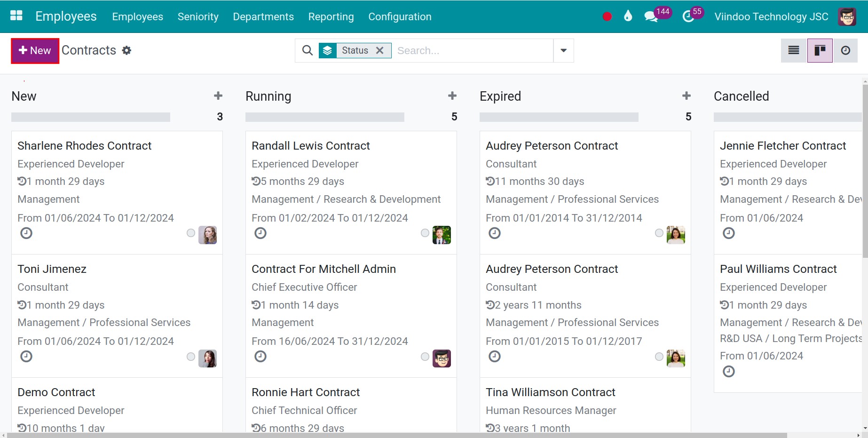Open the user avatar menu
Image resolution: width=868 pixels, height=438 pixels.
click(847, 16)
